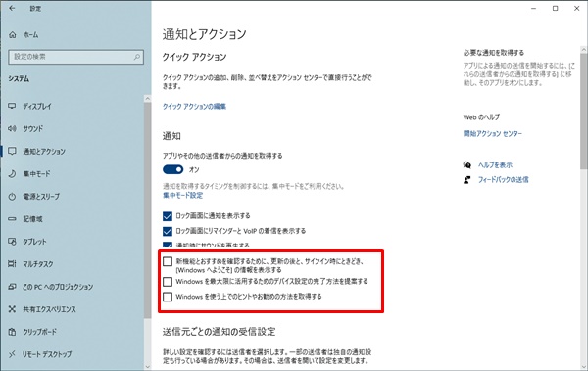This screenshot has height=371, width=588.
Task: Click the ヘルプを表示 help icon
Action: pyautogui.click(x=467, y=164)
